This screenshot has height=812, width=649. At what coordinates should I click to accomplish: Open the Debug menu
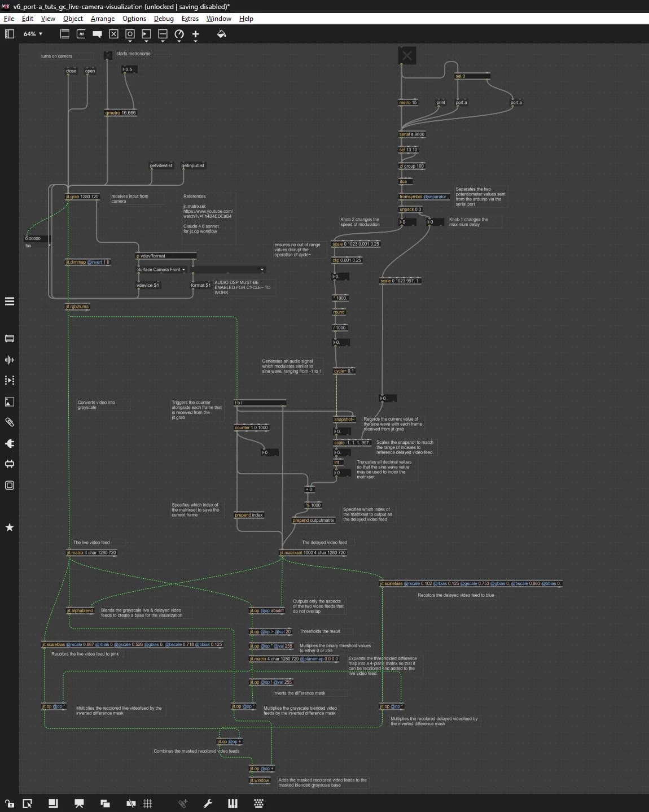pyautogui.click(x=164, y=19)
